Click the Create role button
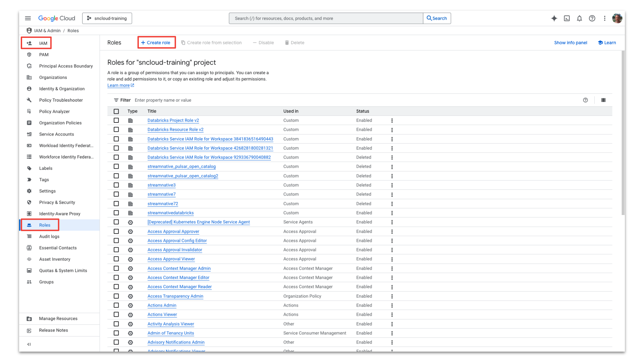 pos(156,43)
